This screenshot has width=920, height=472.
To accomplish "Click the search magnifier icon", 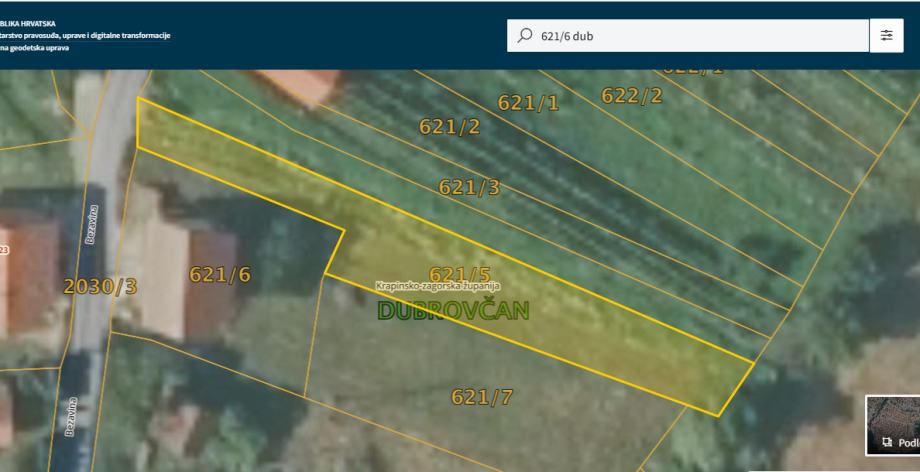I will tap(524, 36).
